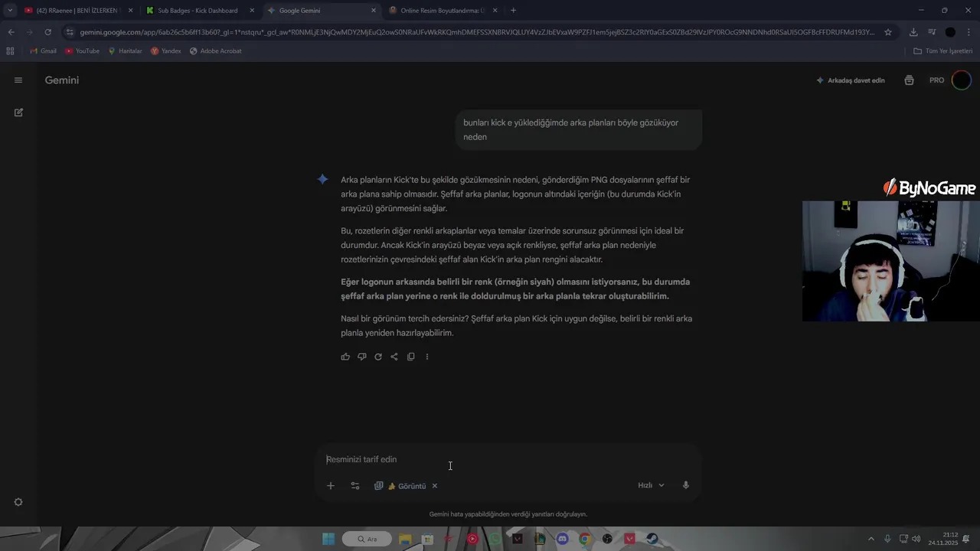Open the Hızlı model selector dropdown
This screenshot has width=980, height=551.
click(652, 485)
